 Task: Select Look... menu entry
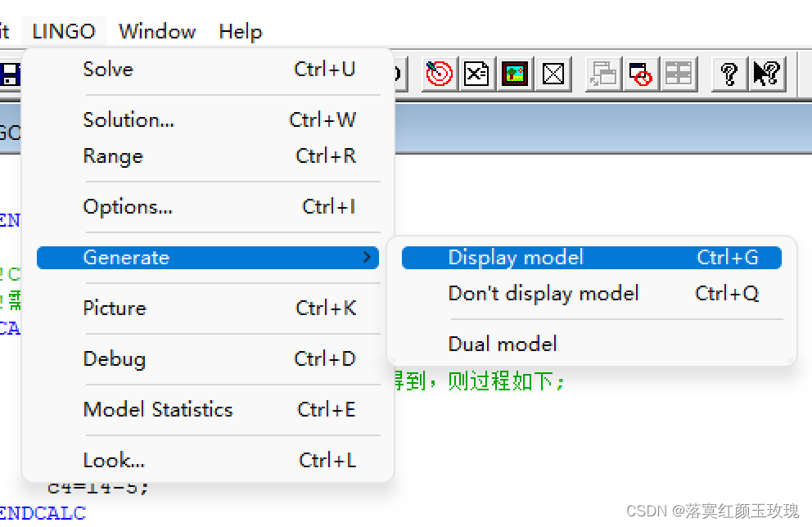pyautogui.click(x=208, y=460)
